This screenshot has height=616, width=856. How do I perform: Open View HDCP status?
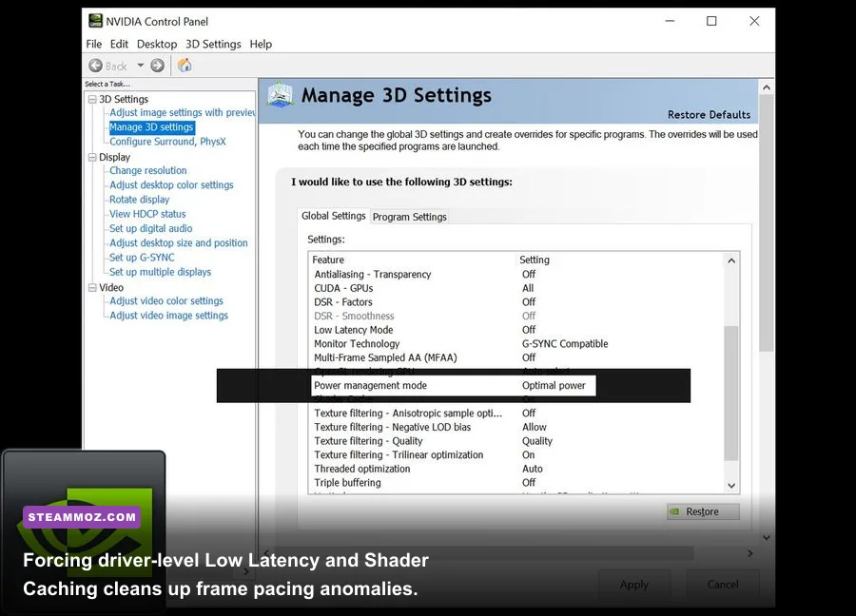tap(147, 214)
